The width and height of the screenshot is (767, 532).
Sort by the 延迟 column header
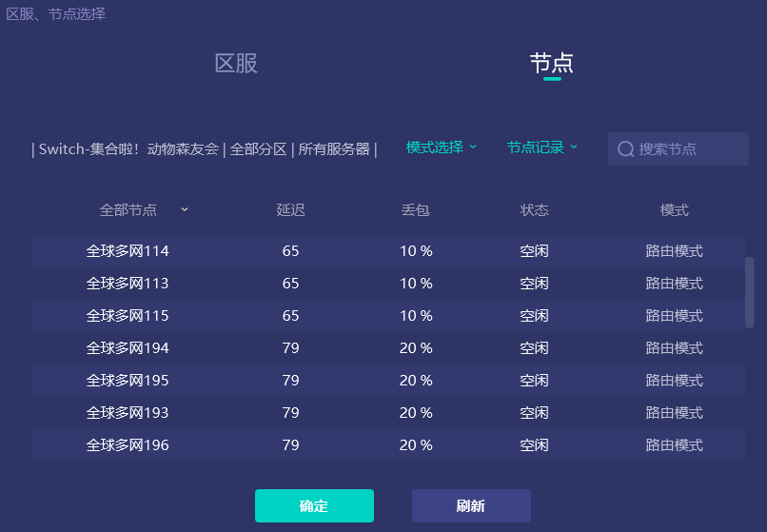pos(290,210)
